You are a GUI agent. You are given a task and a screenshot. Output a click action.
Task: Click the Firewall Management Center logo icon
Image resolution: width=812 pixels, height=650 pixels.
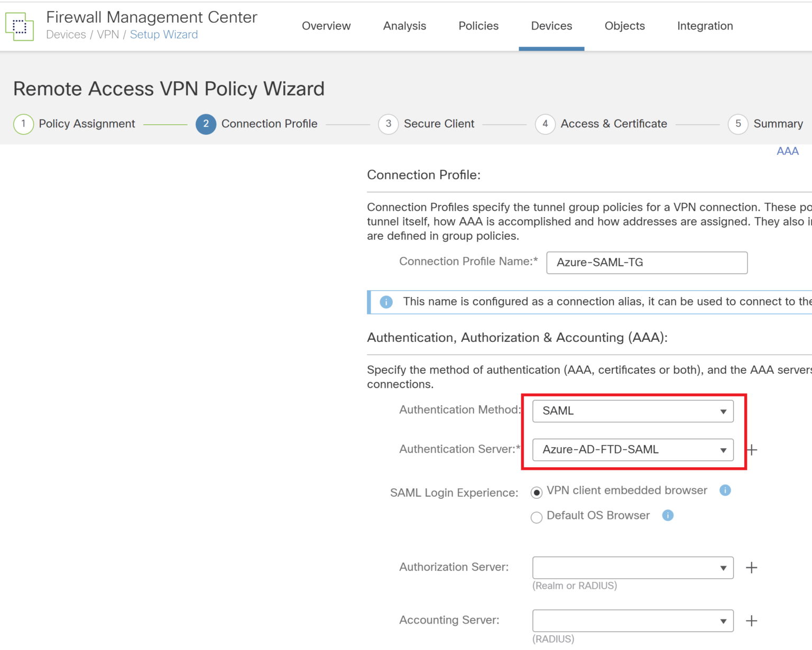coord(19,25)
